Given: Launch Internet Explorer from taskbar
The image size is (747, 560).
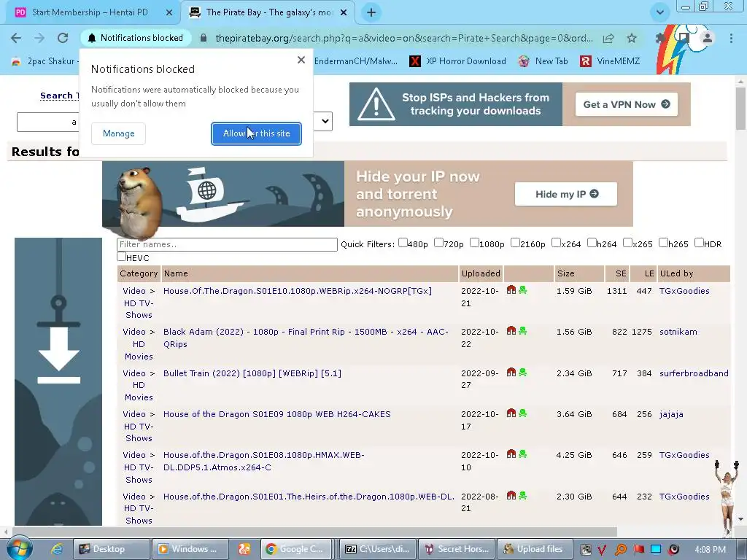Looking at the screenshot, I should click(x=57, y=549).
